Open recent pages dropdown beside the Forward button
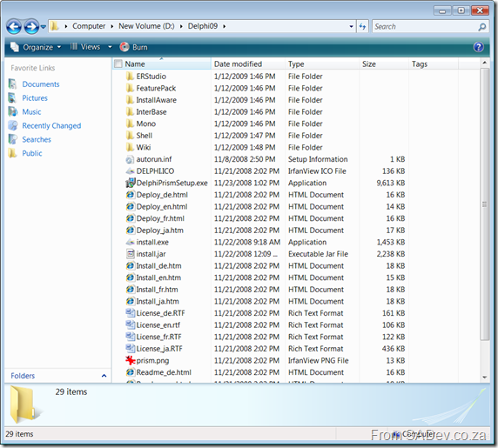This screenshot has height=448, width=498. 44,27
